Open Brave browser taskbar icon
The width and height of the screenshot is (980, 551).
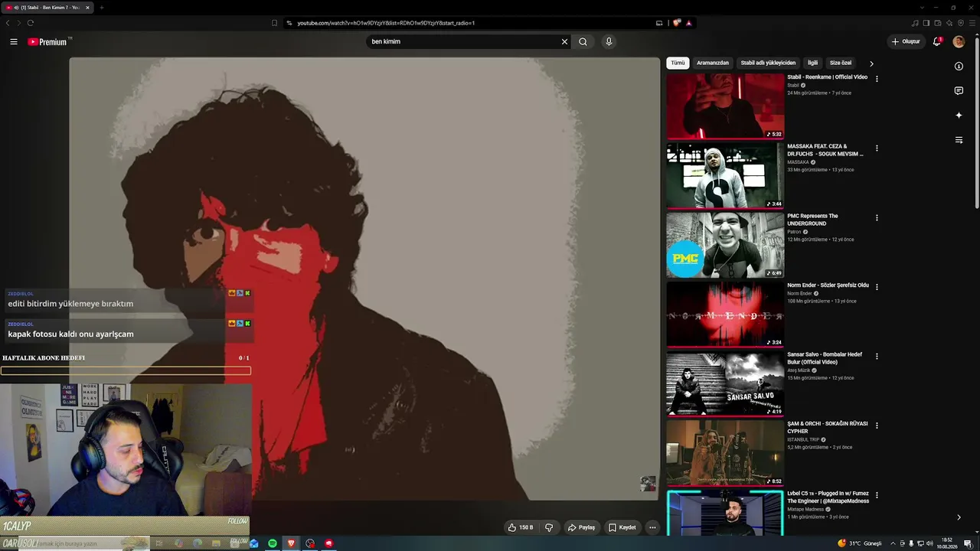291,543
